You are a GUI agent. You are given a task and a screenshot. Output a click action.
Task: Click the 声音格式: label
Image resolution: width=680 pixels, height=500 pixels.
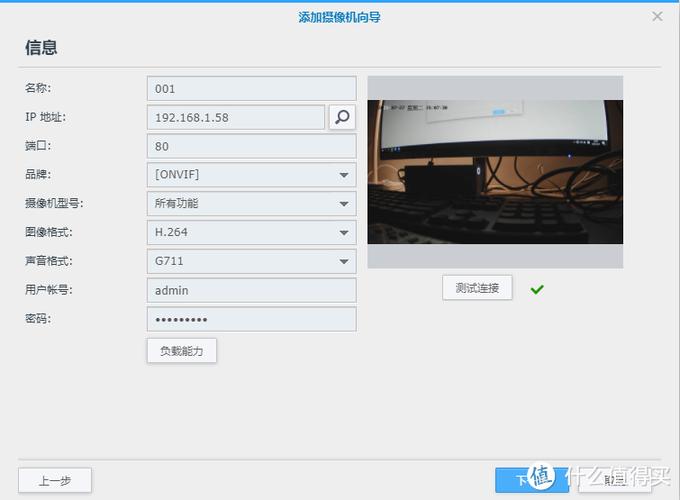[49, 261]
